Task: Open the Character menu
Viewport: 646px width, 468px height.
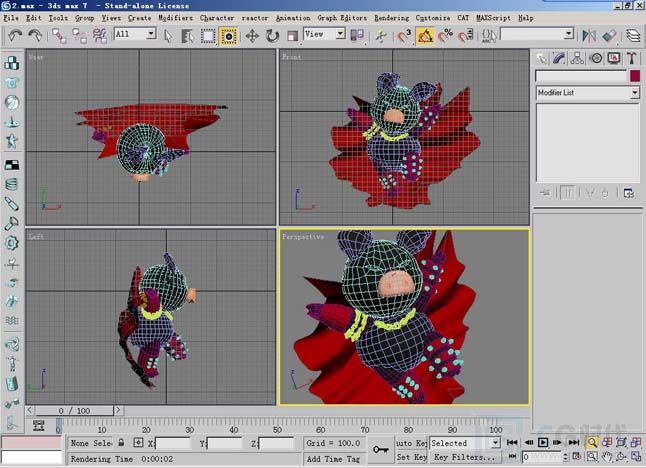Action: click(217, 18)
